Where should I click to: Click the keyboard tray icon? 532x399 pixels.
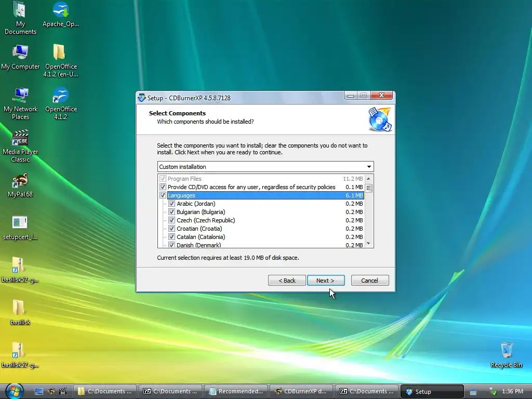tap(473, 392)
